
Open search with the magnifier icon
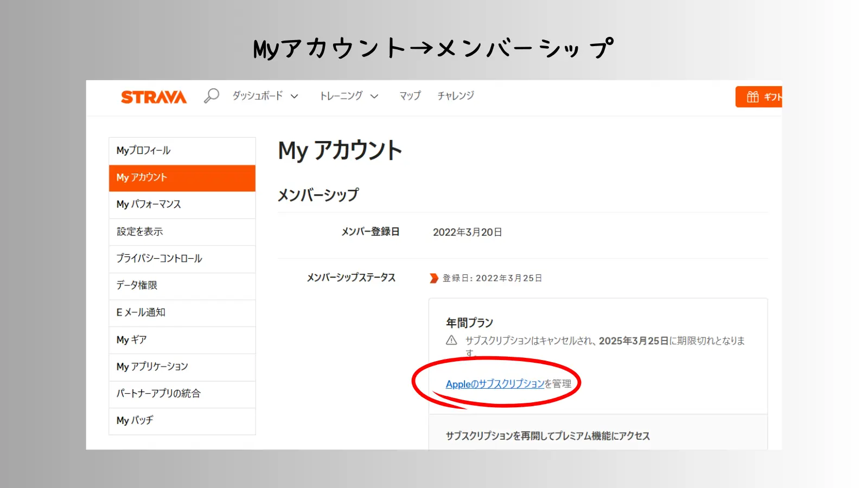(211, 96)
